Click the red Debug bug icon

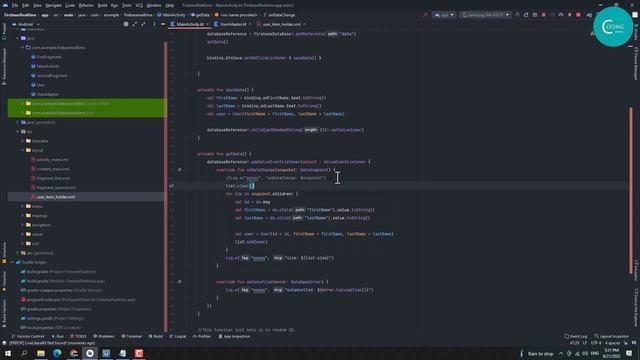click(543, 15)
